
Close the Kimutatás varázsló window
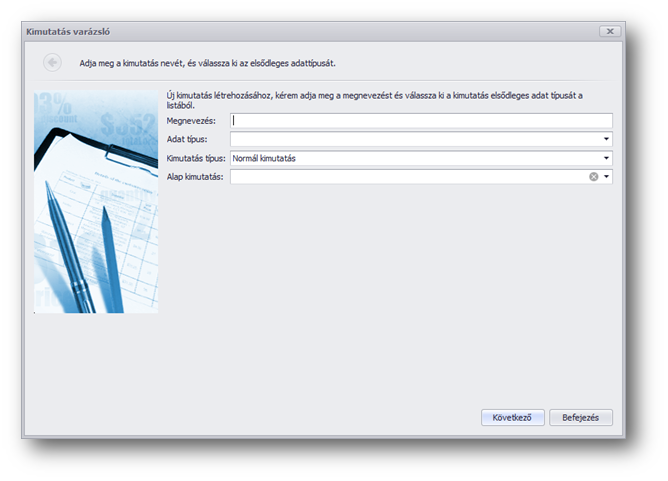[609, 31]
